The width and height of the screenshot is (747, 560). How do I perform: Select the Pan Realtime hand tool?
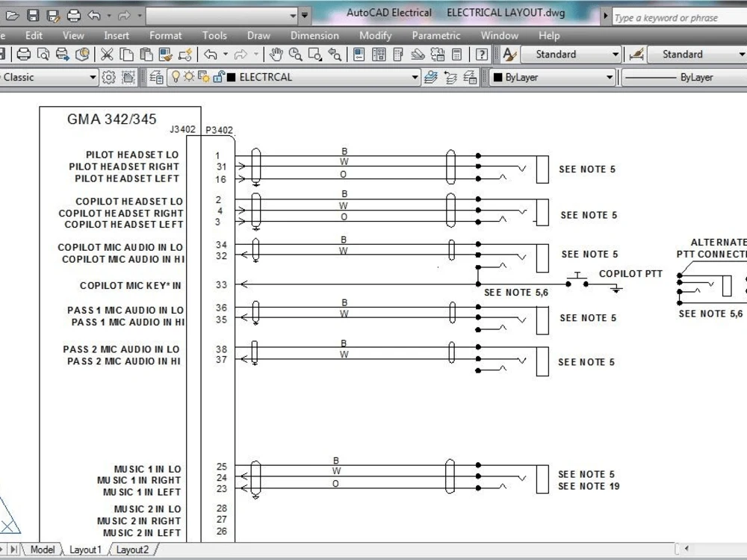tap(275, 54)
